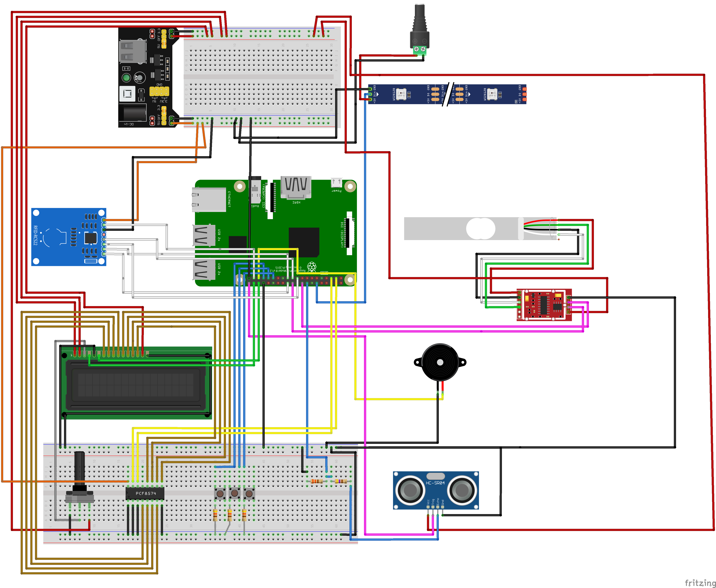Click the black piezo buzzer
Screen dimensions: 716x588
point(440,362)
